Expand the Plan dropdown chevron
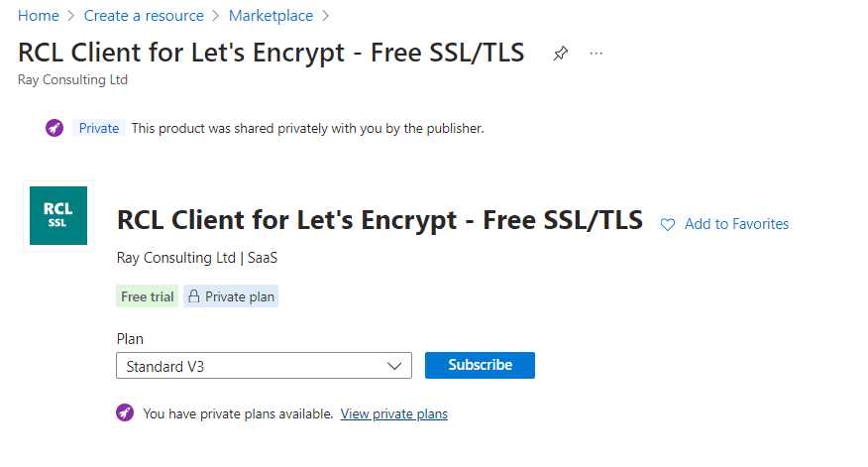 point(394,366)
